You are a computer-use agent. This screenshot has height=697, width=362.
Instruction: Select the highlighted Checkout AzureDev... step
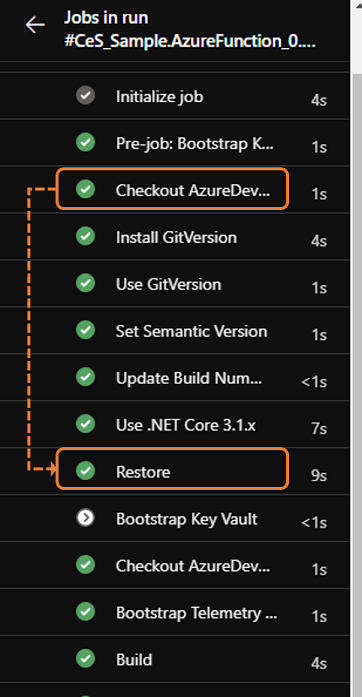(174, 190)
